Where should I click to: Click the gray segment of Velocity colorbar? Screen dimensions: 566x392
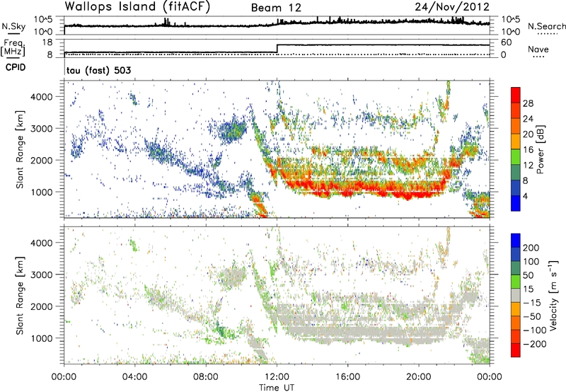coord(516,295)
